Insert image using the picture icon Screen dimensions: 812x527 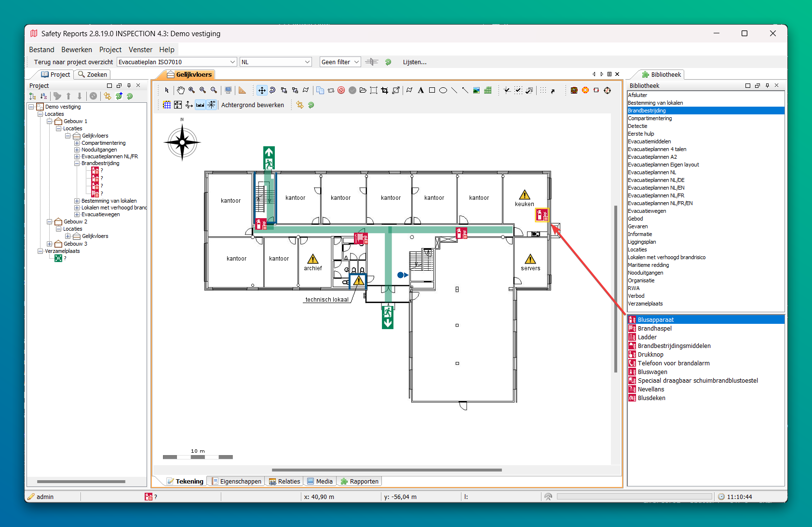click(x=476, y=90)
